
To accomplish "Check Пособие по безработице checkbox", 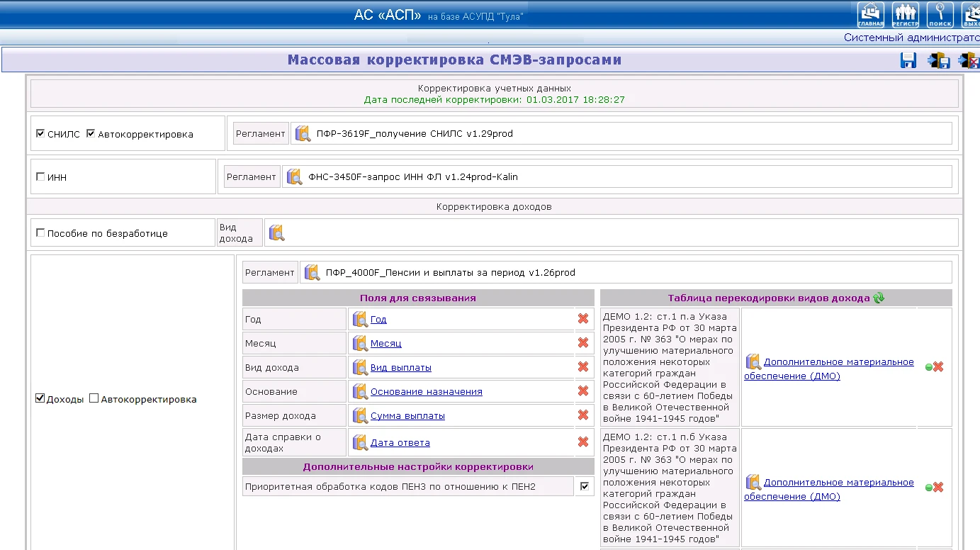I will point(40,232).
